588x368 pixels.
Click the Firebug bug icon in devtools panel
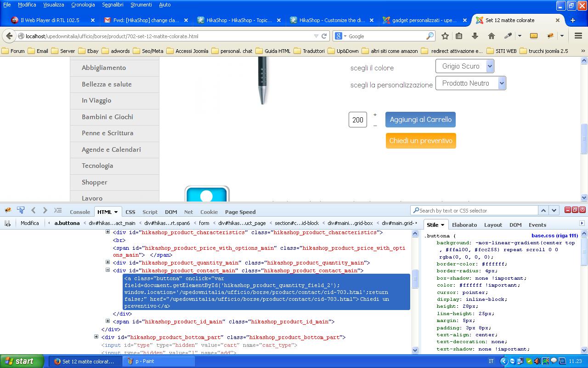(8, 210)
